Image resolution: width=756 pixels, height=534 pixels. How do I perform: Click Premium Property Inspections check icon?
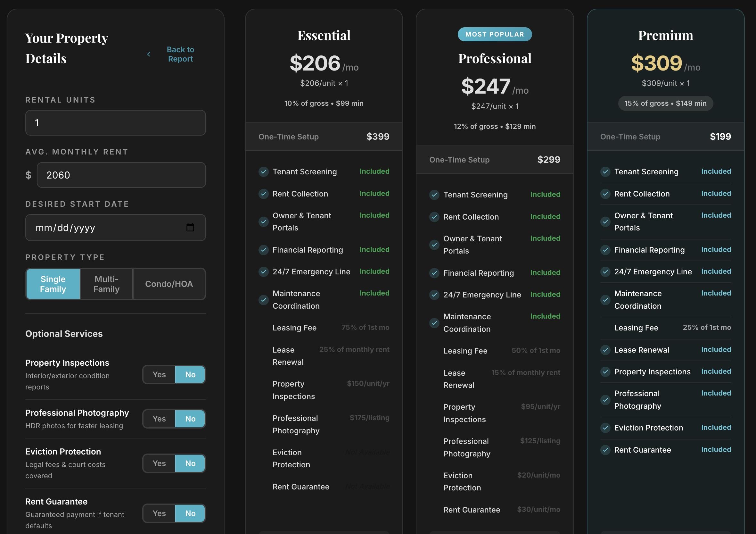click(x=605, y=372)
